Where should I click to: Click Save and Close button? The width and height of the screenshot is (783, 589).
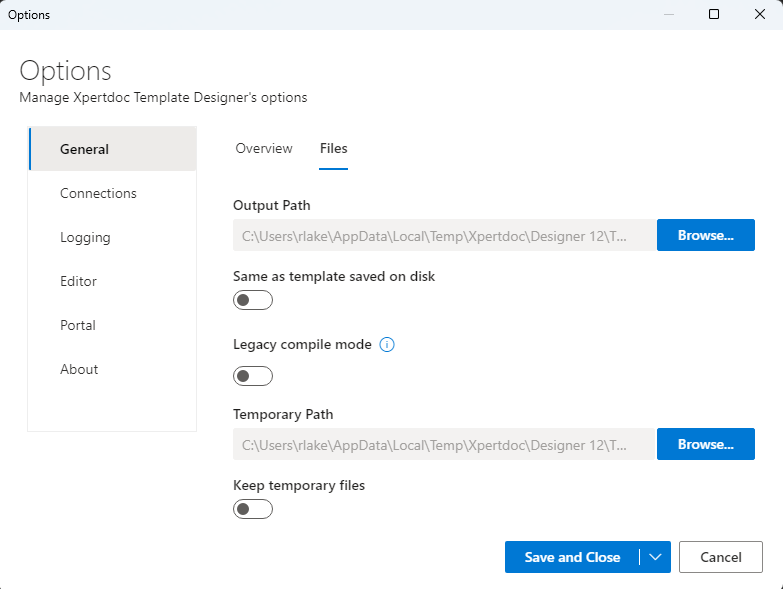tap(572, 557)
